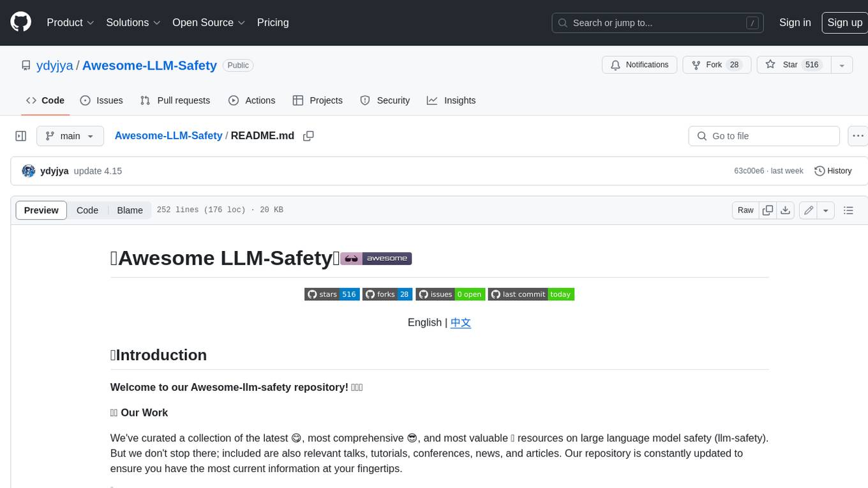Open the 中文 language link

tap(461, 323)
